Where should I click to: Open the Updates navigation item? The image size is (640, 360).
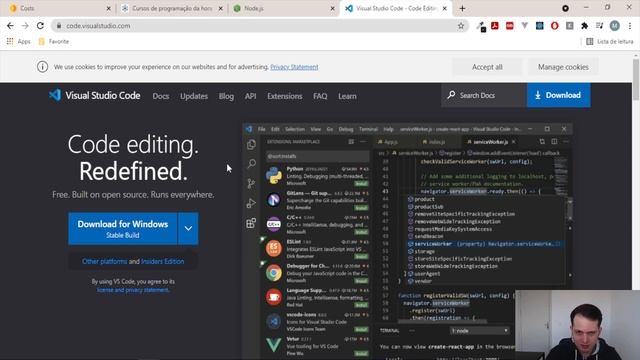[x=194, y=96]
